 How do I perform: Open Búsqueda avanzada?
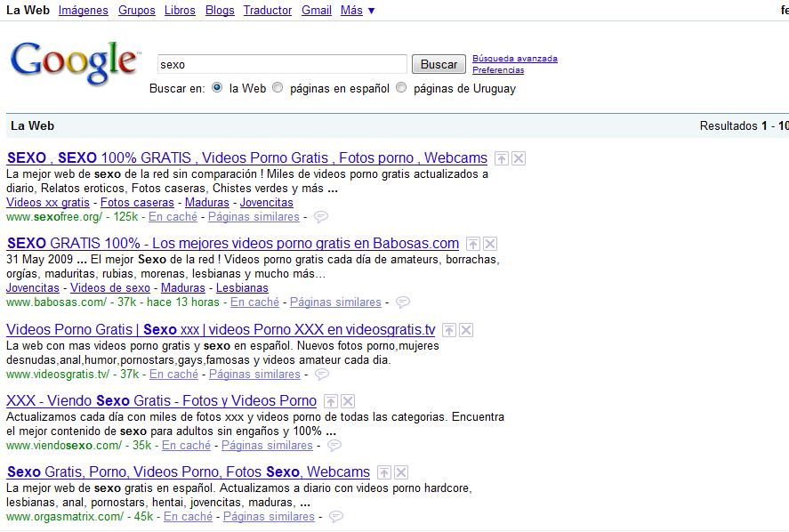[515, 59]
